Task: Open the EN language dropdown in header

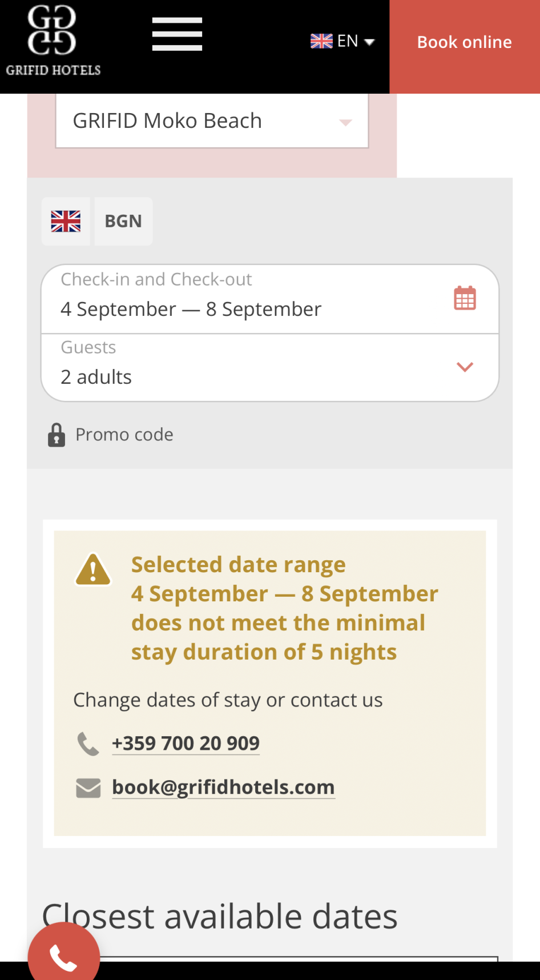Action: [342, 42]
